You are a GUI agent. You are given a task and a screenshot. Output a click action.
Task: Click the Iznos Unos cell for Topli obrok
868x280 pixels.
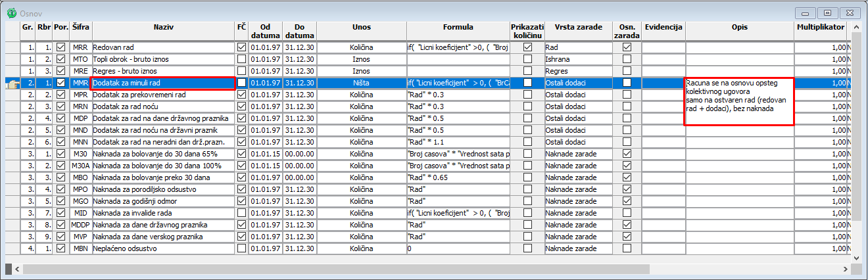coord(361,59)
